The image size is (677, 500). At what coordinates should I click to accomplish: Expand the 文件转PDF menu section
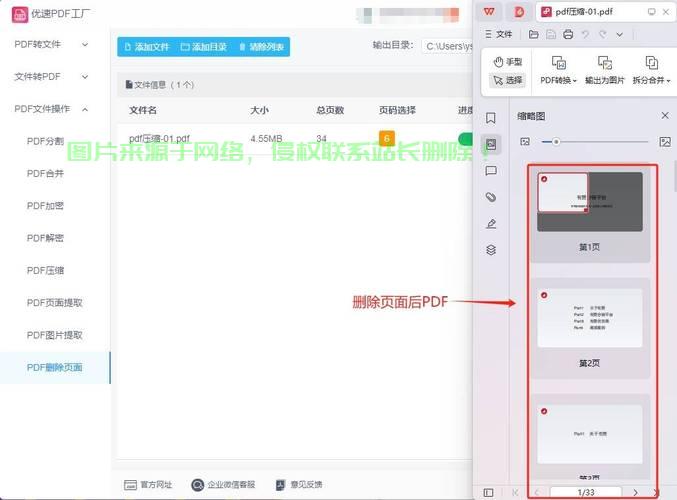pyautogui.click(x=51, y=76)
